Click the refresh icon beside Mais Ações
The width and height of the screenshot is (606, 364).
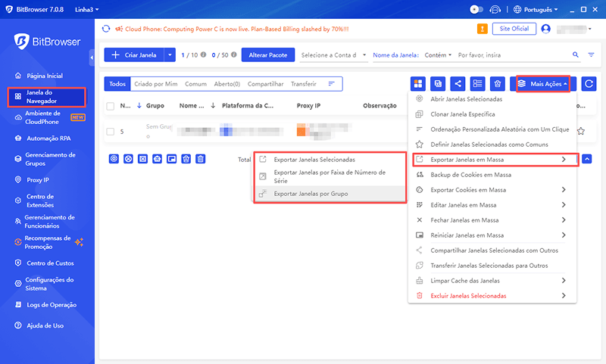tap(588, 84)
